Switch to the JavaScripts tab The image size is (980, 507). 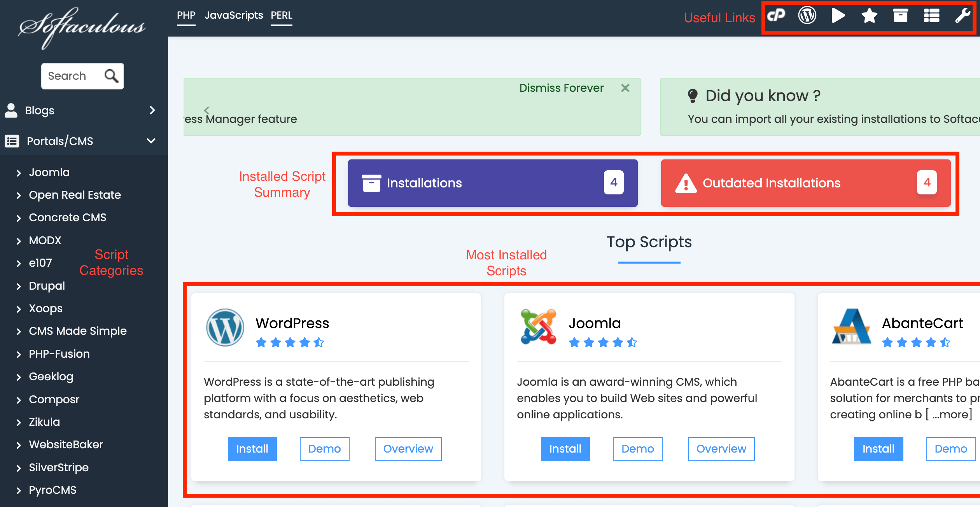point(234,15)
